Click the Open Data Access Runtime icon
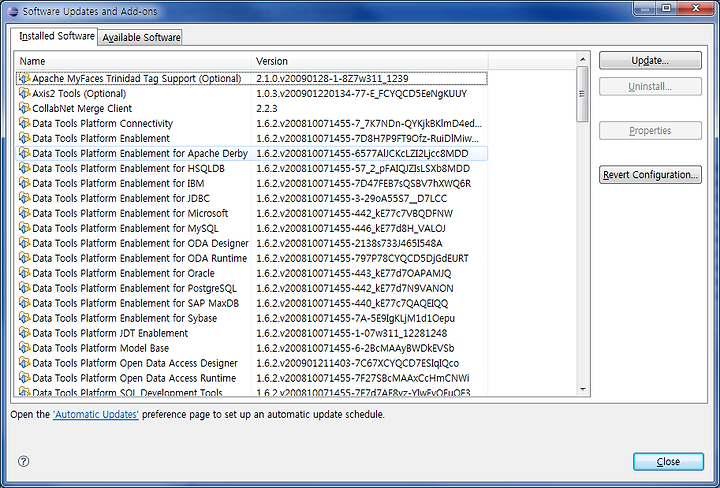720x488 pixels. click(x=24, y=378)
